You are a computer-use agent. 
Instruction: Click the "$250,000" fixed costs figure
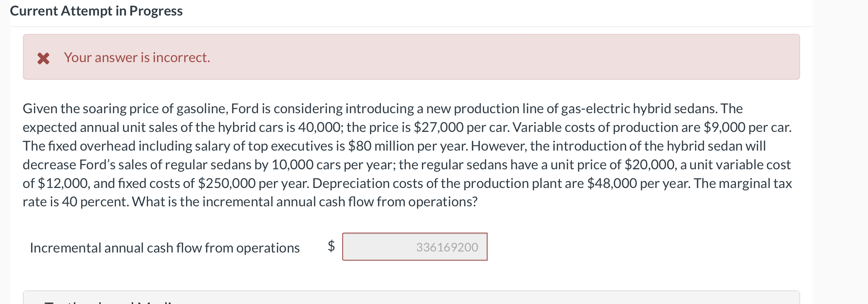click(227, 183)
